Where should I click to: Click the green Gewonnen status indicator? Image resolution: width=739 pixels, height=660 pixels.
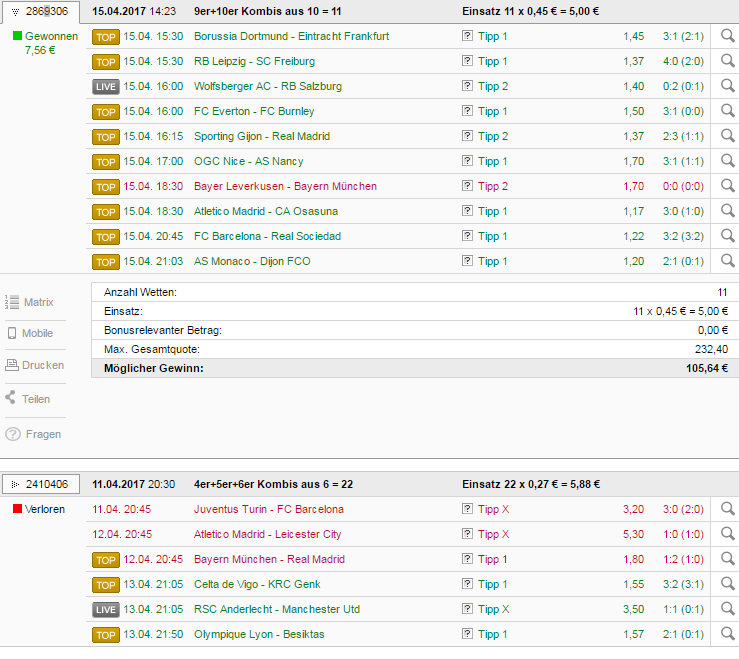[x=17, y=35]
